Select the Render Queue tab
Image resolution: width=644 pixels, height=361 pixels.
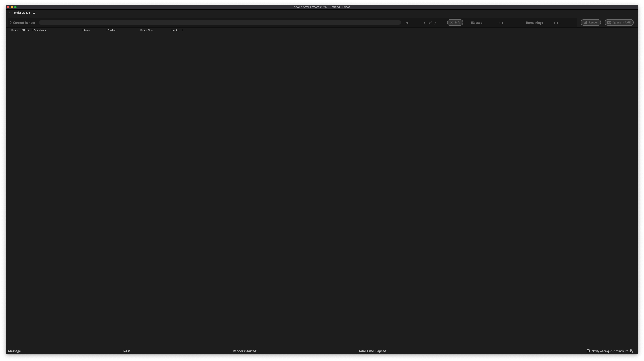pyautogui.click(x=21, y=13)
